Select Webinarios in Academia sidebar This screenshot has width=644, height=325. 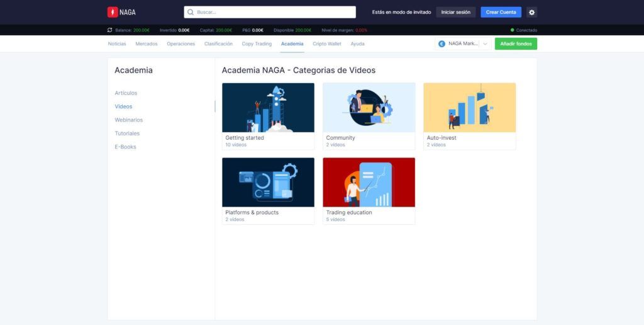[129, 120]
